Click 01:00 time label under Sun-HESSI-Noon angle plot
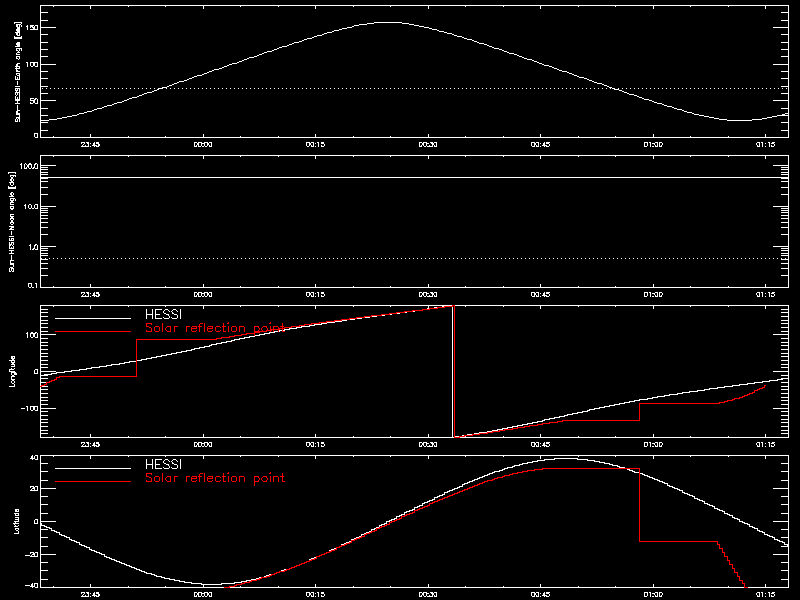Image resolution: width=800 pixels, height=600 pixels. click(653, 294)
